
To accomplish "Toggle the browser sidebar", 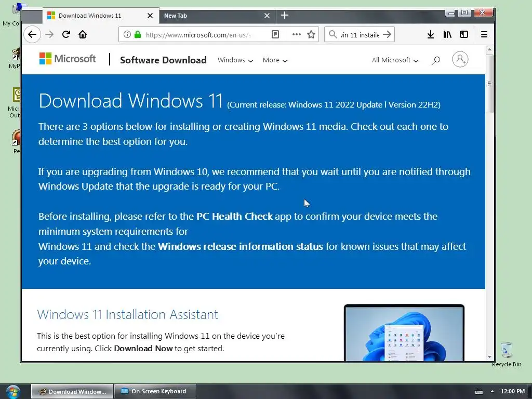I will [464, 34].
